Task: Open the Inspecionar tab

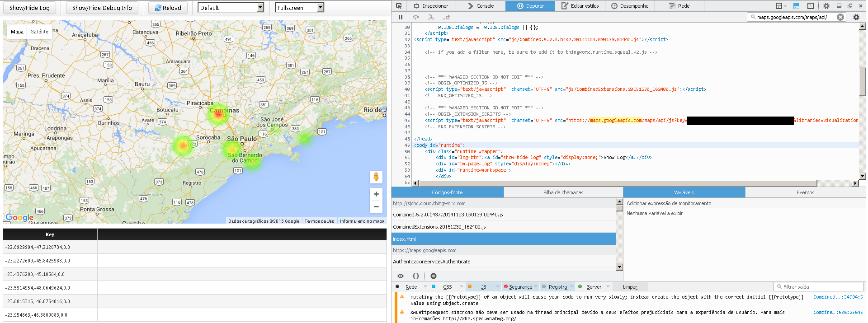Action: tap(430, 6)
